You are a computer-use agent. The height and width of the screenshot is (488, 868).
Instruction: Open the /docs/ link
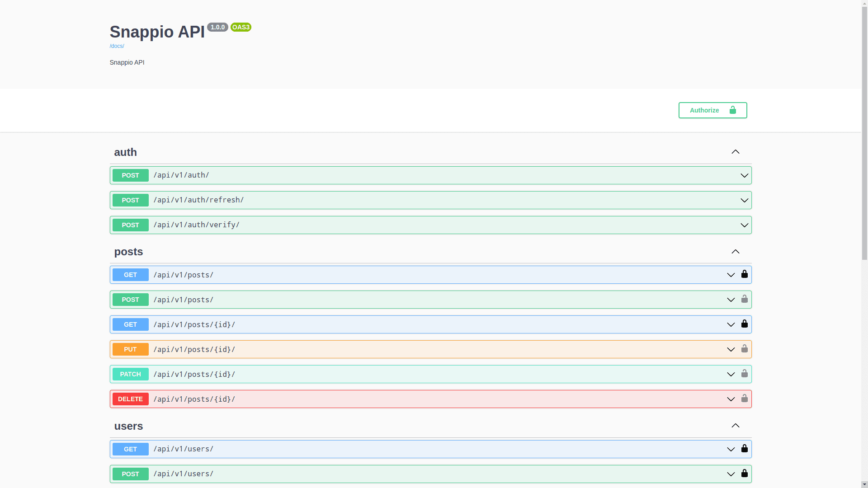coord(117,46)
